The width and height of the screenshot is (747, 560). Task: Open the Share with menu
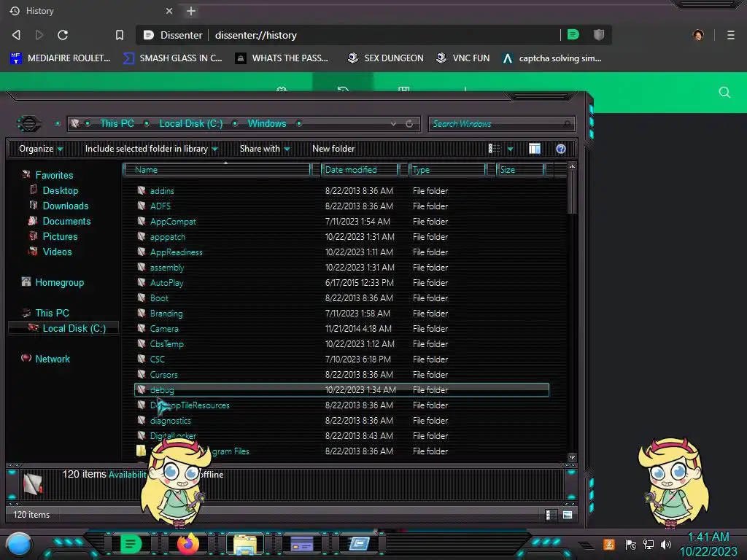pos(264,149)
